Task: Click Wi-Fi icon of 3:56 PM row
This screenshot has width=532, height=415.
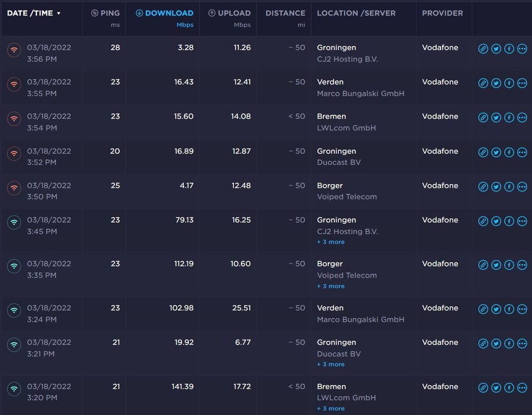Action: (14, 50)
